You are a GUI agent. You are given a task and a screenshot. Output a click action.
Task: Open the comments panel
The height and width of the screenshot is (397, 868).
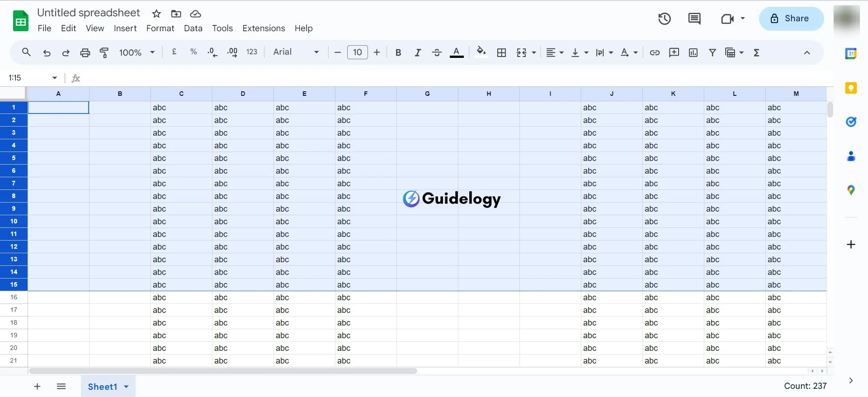(x=694, y=19)
